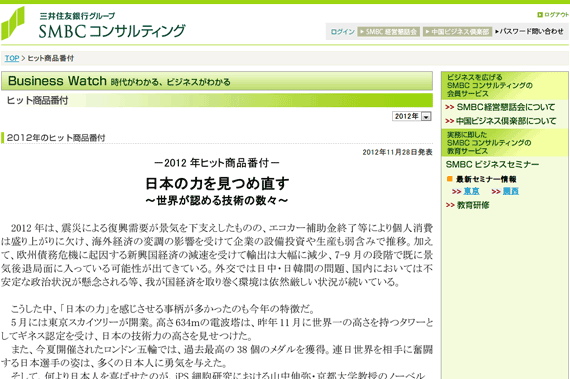The image size is (570, 379).
Task: Open SMBC経営懇話会について sidebar link
Action: (x=506, y=107)
